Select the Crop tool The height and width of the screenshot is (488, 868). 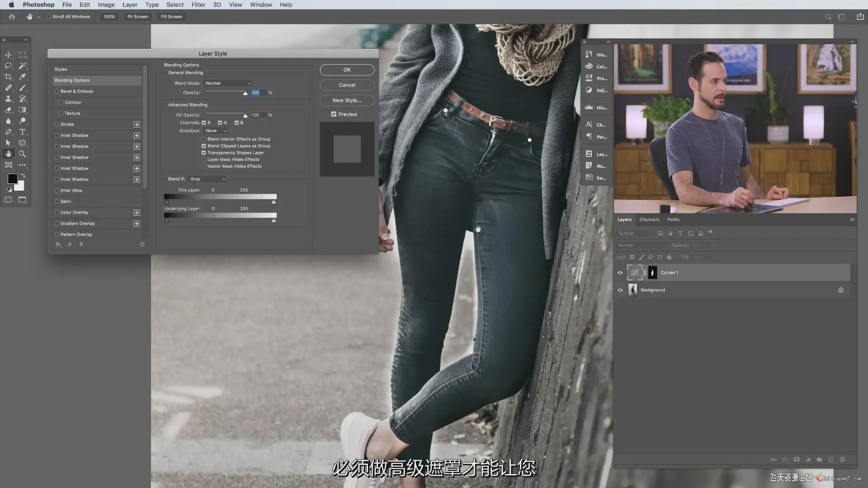pyautogui.click(x=8, y=77)
